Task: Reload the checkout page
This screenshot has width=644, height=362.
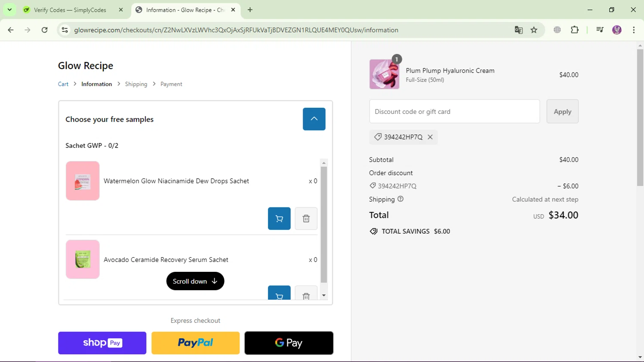Action: (45, 30)
